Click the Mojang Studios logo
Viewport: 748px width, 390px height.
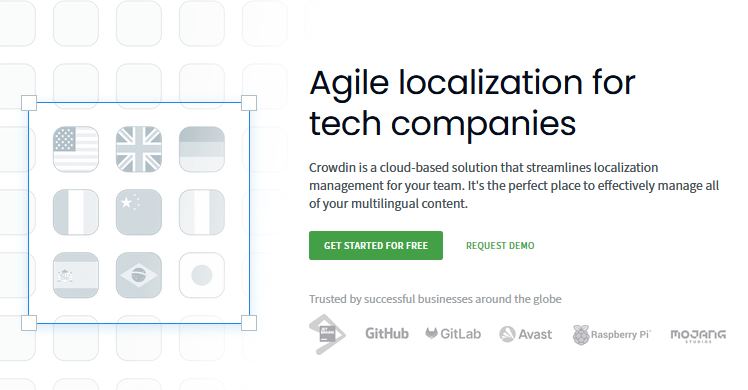pyautogui.click(x=698, y=336)
